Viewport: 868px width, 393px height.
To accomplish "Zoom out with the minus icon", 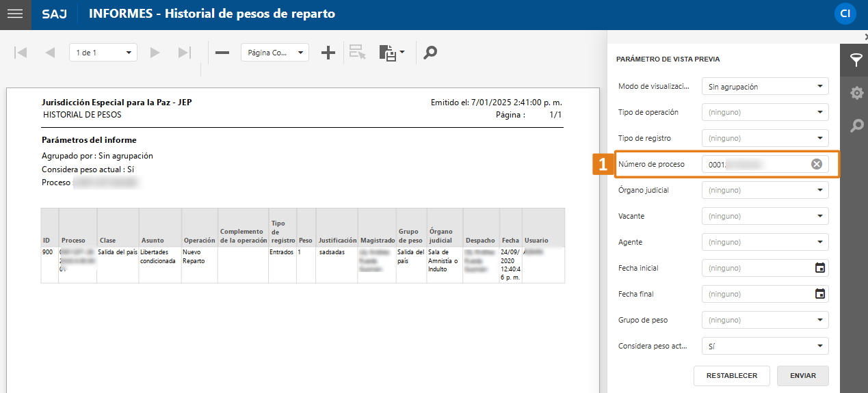I will (222, 53).
